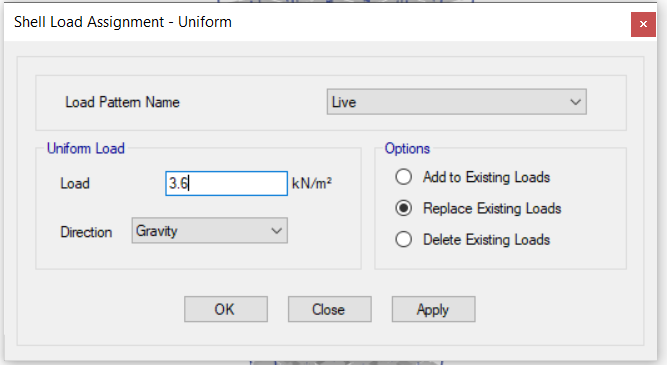Click the chevron arrow of the Live combo box

(576, 102)
